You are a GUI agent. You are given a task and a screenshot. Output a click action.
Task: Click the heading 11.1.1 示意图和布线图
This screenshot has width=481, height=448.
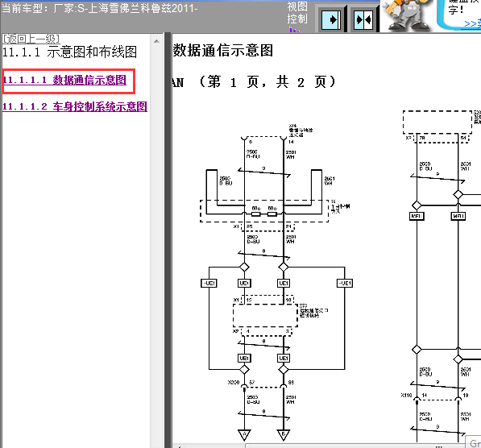pos(69,52)
